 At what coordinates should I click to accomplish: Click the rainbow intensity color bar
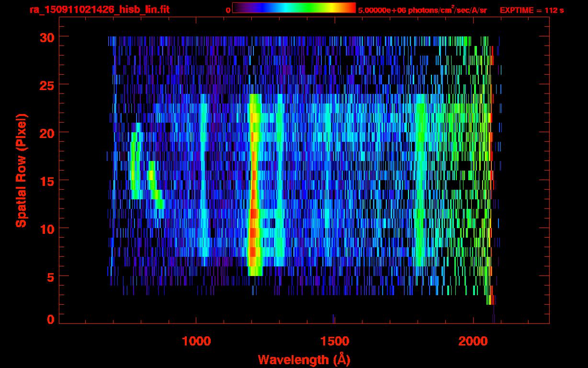click(294, 8)
